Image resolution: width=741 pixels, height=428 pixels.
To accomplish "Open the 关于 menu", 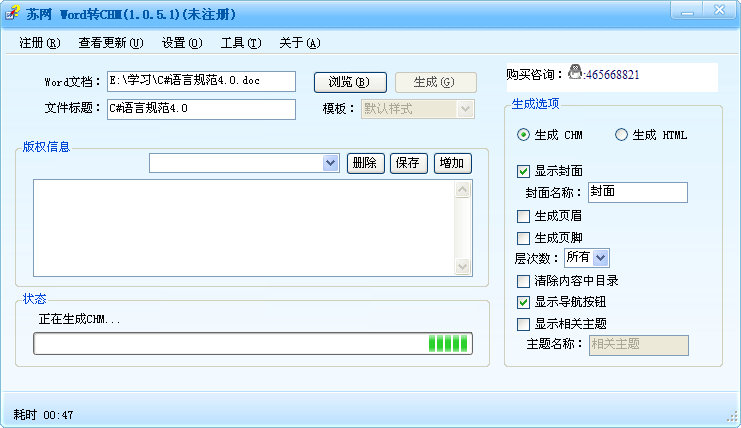I will 300,43.
